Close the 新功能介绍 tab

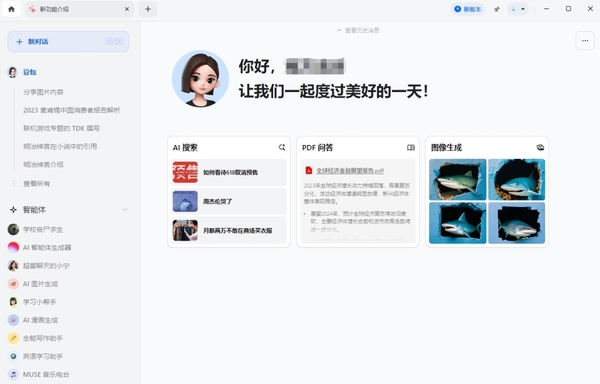(127, 9)
